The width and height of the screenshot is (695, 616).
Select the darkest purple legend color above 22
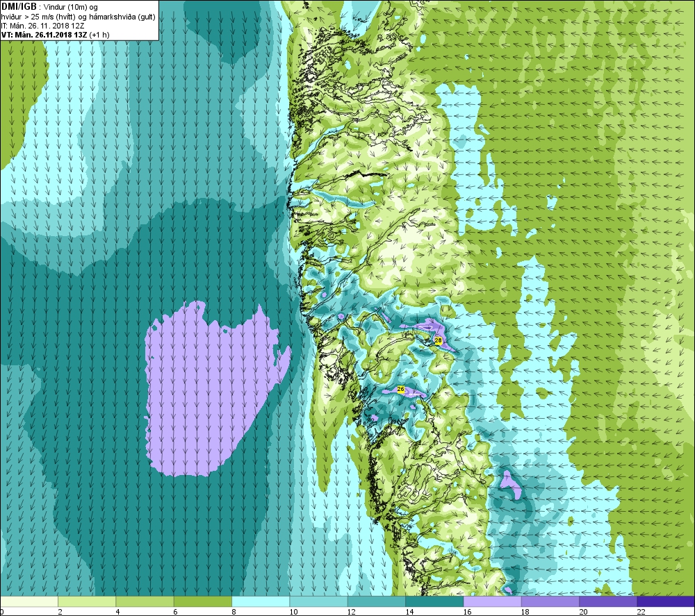tap(666, 601)
